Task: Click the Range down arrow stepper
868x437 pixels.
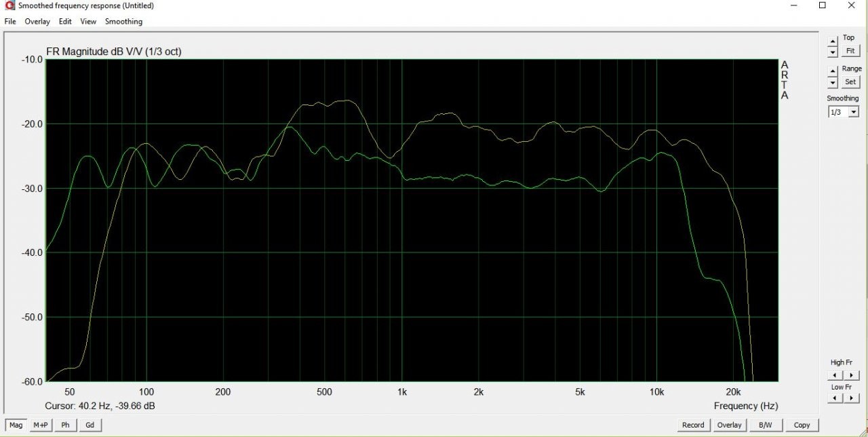Action: click(x=833, y=82)
